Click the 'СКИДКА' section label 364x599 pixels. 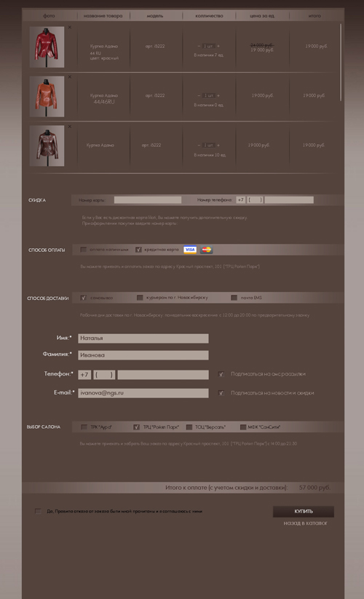(37, 200)
